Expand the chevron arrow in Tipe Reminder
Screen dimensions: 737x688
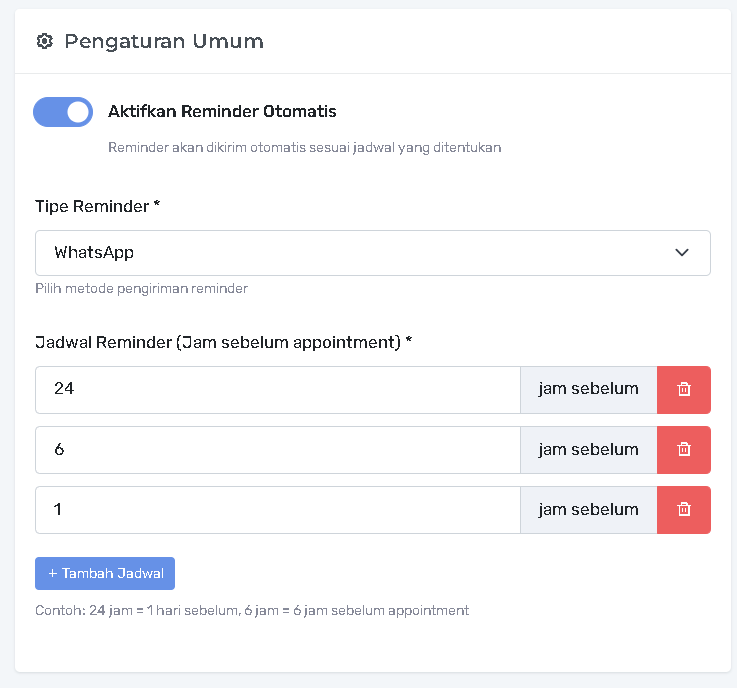pyautogui.click(x=682, y=253)
